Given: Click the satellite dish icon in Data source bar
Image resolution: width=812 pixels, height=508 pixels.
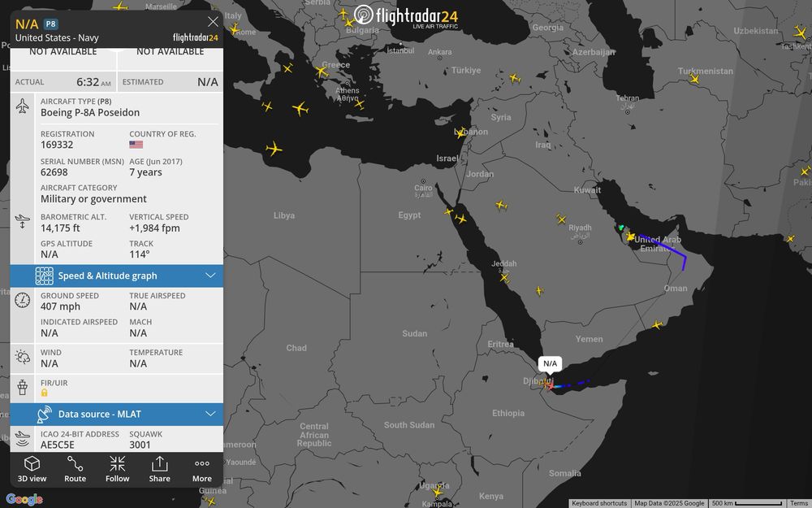Looking at the screenshot, I should [44, 415].
